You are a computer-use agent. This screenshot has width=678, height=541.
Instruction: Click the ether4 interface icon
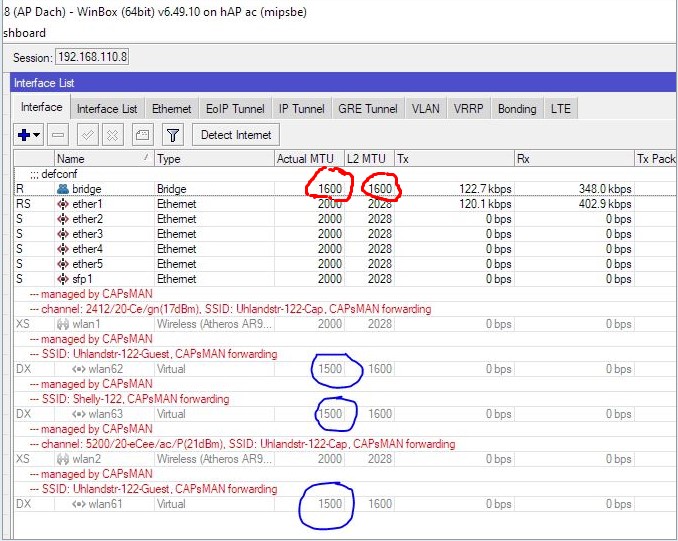63,249
